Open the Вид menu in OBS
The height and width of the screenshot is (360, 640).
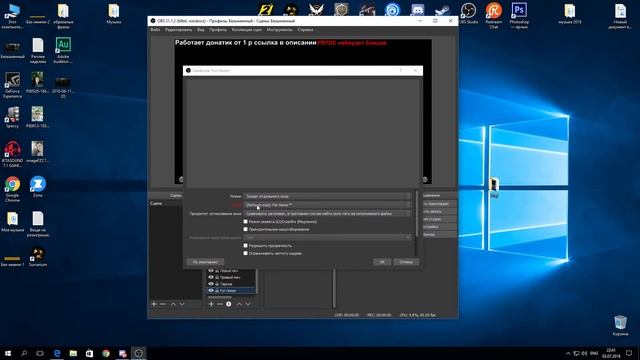coord(200,30)
